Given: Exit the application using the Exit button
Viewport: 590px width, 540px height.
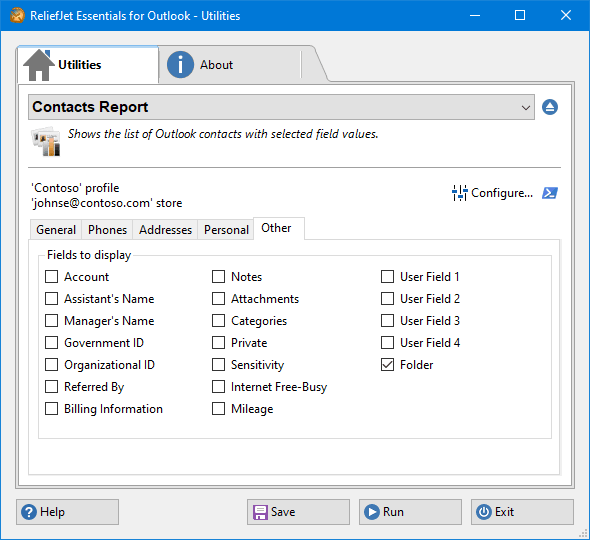Looking at the screenshot, I should (522, 512).
